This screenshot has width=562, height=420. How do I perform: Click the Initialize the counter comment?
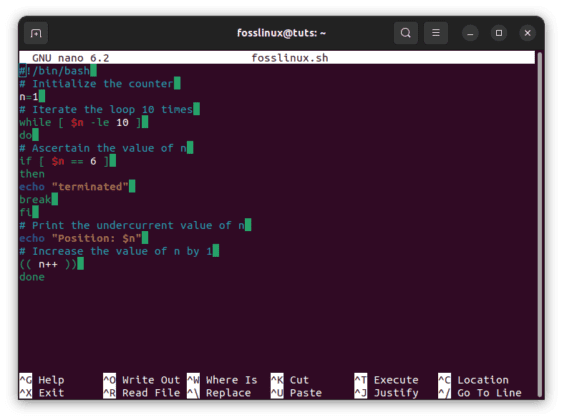point(100,83)
